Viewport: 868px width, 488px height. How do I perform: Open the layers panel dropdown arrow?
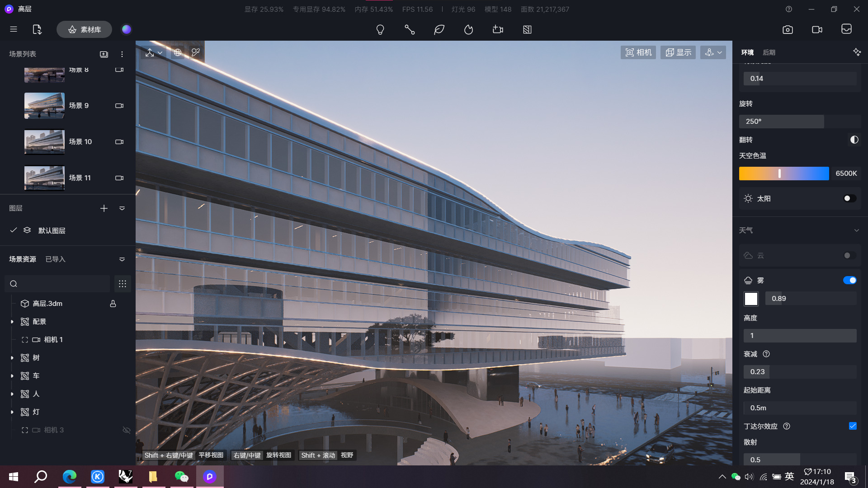tap(122, 208)
